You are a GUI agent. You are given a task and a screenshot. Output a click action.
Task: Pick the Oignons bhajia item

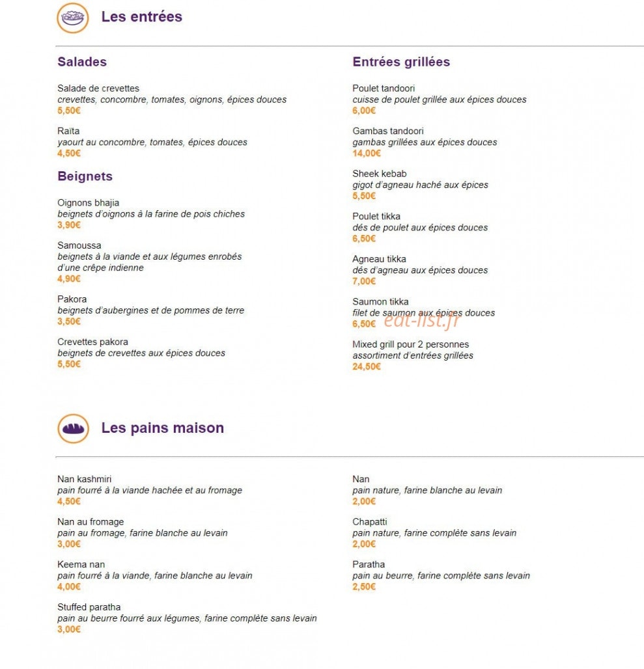(89, 202)
